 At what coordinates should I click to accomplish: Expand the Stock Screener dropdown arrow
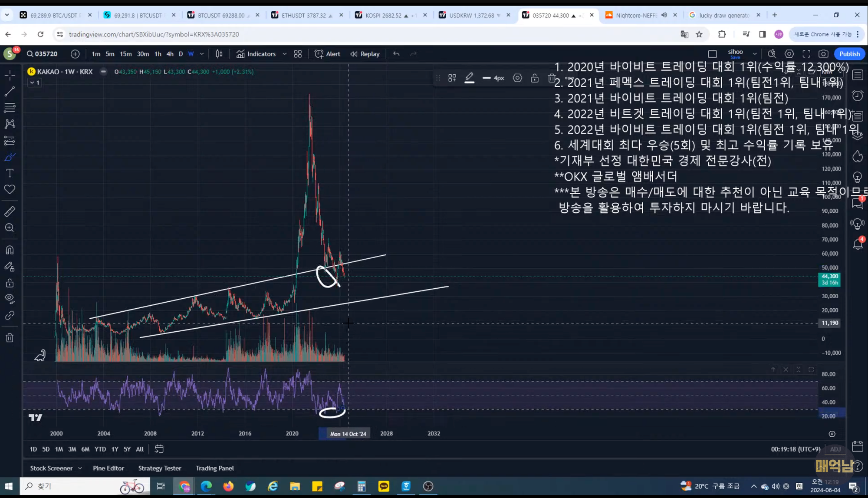click(80, 468)
